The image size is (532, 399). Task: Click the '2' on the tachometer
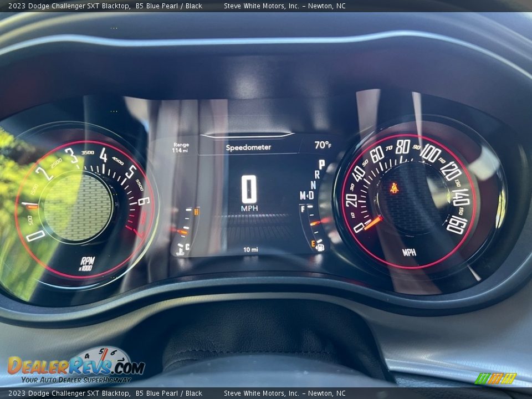coord(44,173)
